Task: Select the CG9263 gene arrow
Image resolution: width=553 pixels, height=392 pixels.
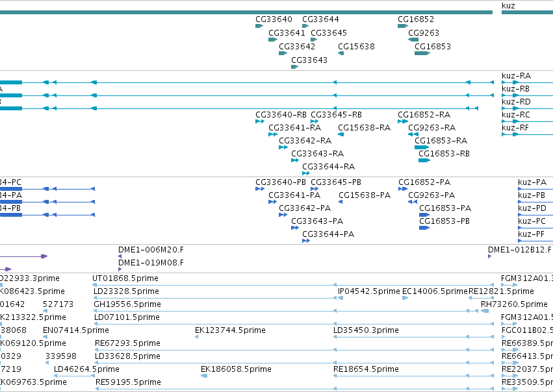Action: click(413, 40)
